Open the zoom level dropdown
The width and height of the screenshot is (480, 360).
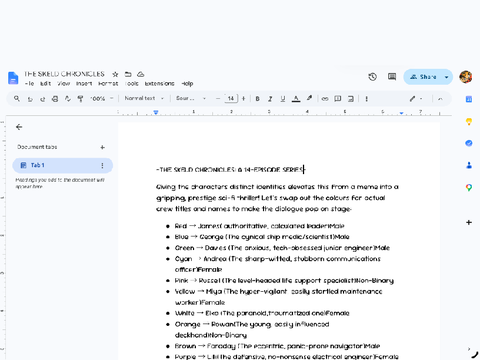(x=101, y=99)
